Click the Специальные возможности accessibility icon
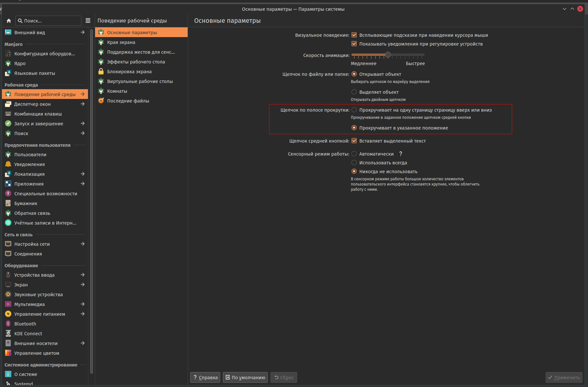The width and height of the screenshot is (588, 387). point(8,194)
